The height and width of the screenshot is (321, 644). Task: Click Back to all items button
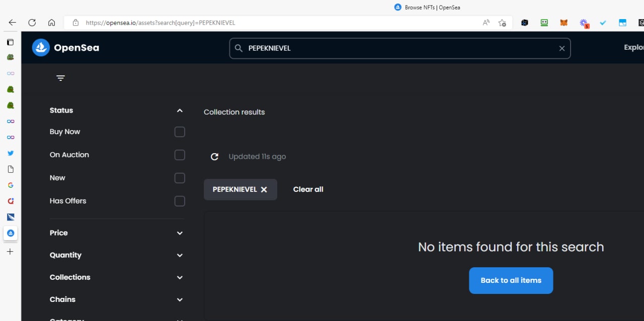[x=511, y=280]
